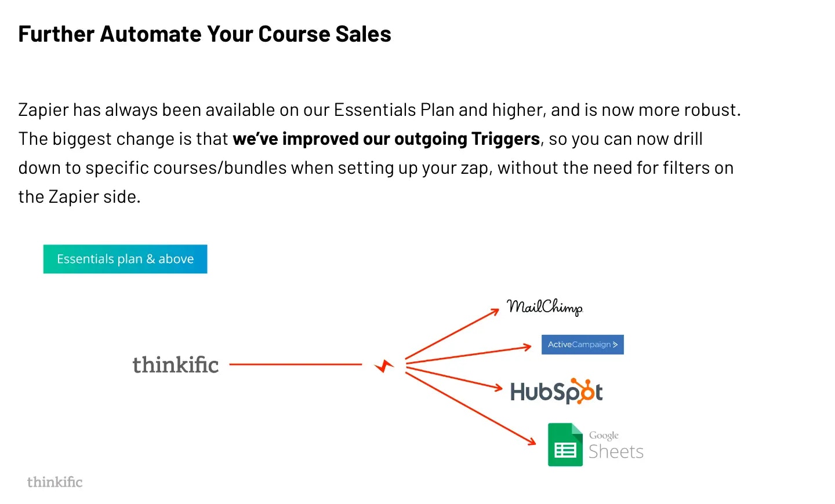Click the Essentials plan & above button
835x504 pixels.
(125, 259)
